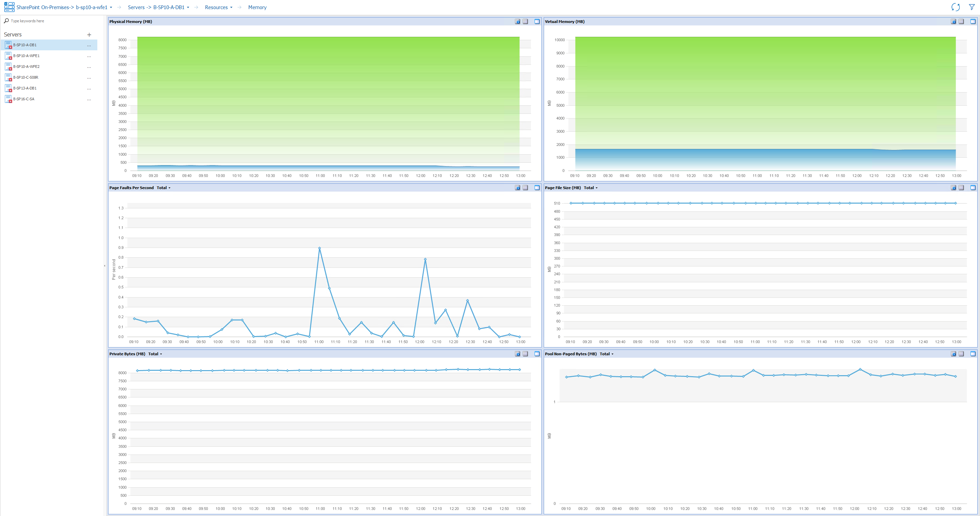The width and height of the screenshot is (980, 516).
Task: Open the SharePoint On-Premises home icon
Action: [x=9, y=7]
